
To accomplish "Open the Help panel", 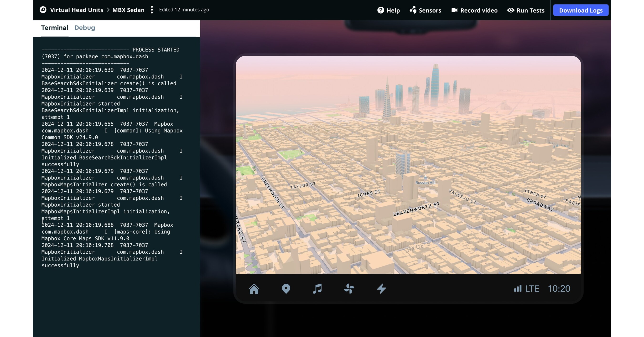I will coord(389,10).
